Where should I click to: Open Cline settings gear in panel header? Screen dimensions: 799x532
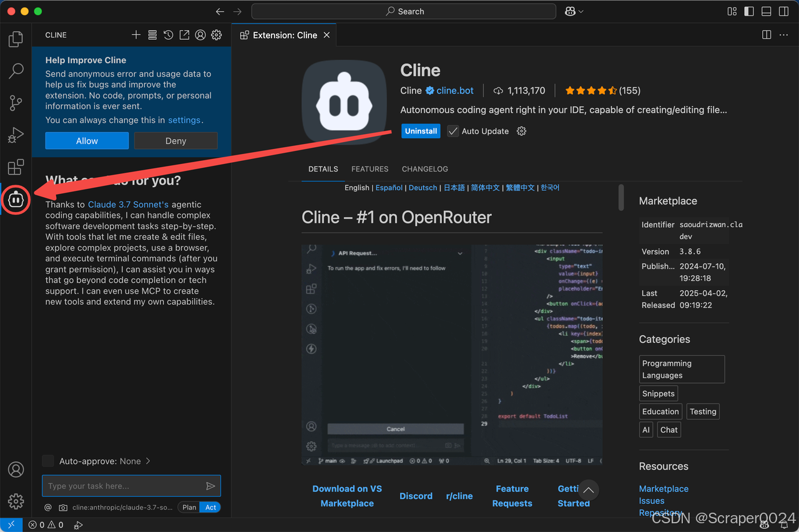217,35
